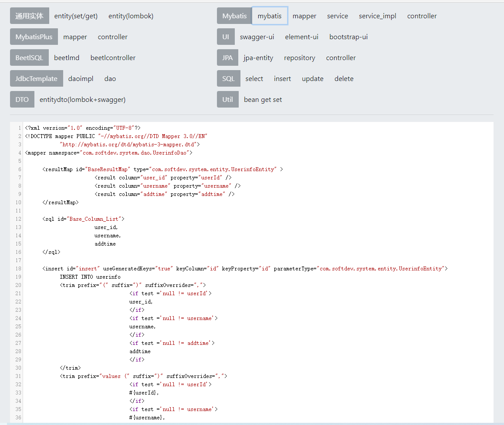Select the jpa-entity template
The height and width of the screenshot is (425, 504).
[258, 58]
